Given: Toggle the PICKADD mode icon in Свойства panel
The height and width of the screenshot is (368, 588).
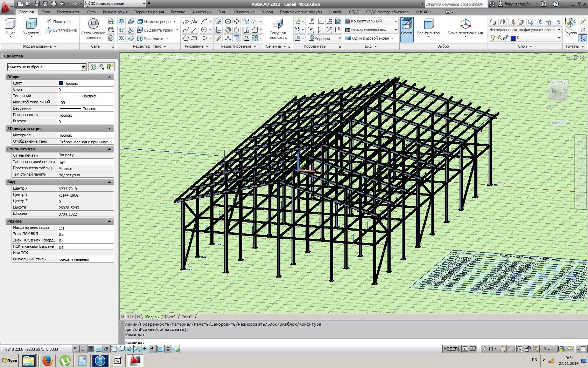Looking at the screenshot, I should coord(92,67).
